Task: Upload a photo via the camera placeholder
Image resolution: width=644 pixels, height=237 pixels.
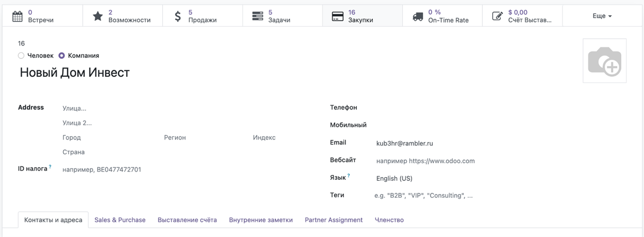Action: (604, 61)
